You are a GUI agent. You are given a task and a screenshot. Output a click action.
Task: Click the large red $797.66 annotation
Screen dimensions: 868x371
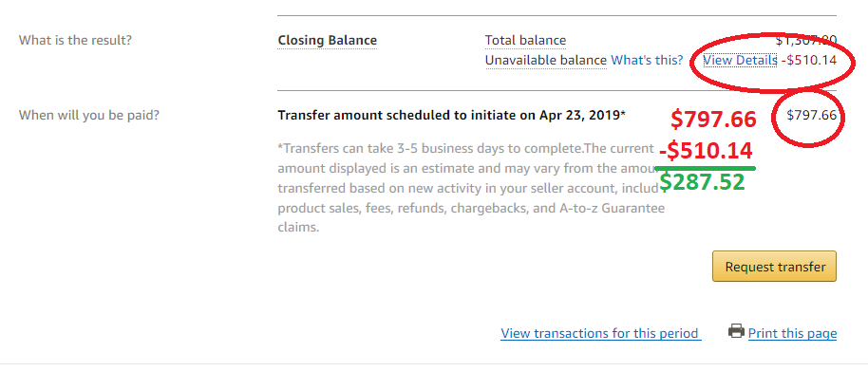[713, 120]
